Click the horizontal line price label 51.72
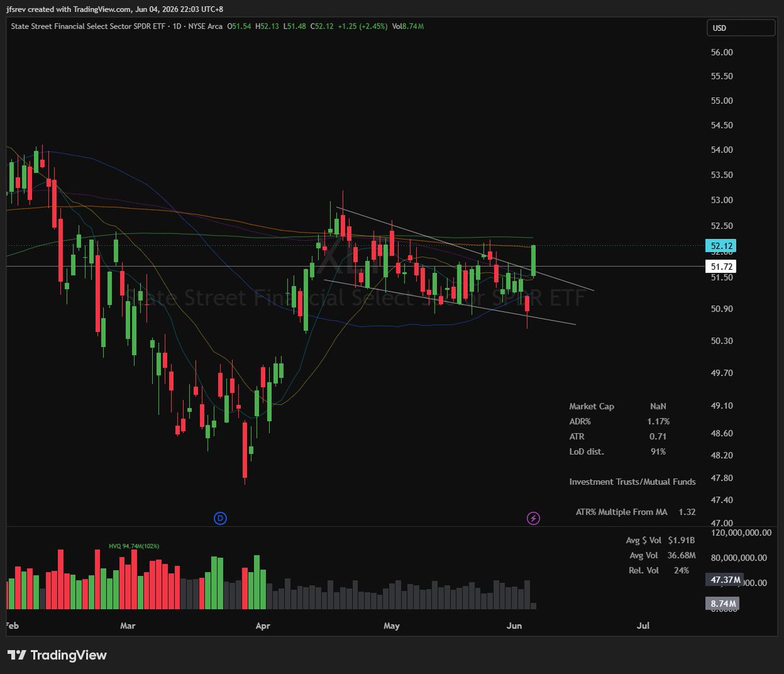The width and height of the screenshot is (784, 674). 722,266
